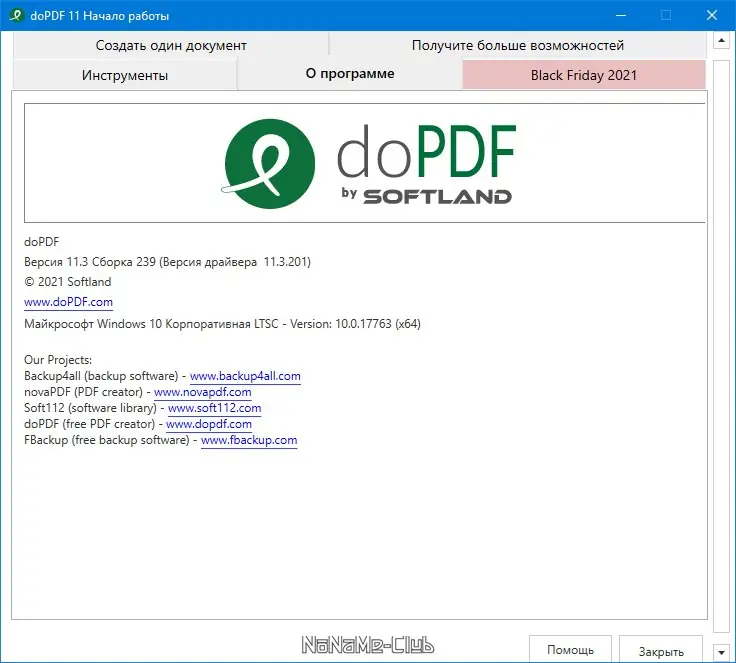
Task: Click the '© 2021 Softland' text
Action: click(68, 282)
